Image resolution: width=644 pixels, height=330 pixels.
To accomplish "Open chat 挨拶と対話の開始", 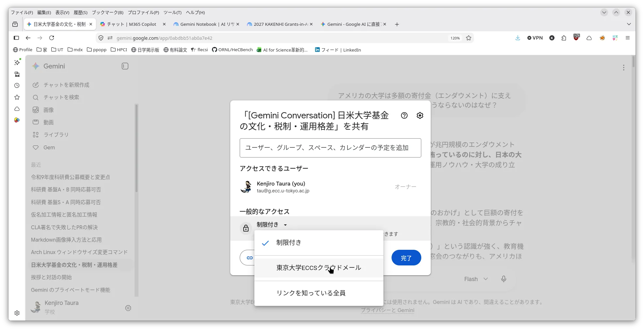I will pyautogui.click(x=51, y=277).
